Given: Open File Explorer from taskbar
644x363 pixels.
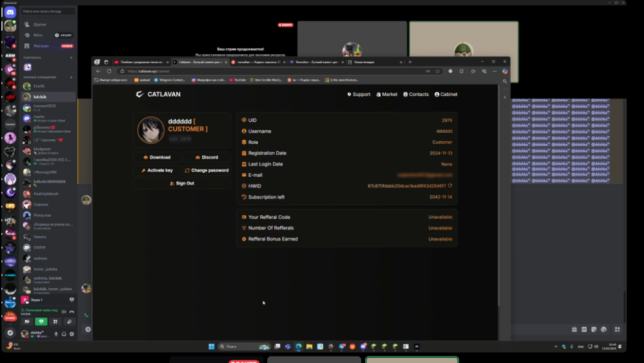Looking at the screenshot, I should coord(309,346).
